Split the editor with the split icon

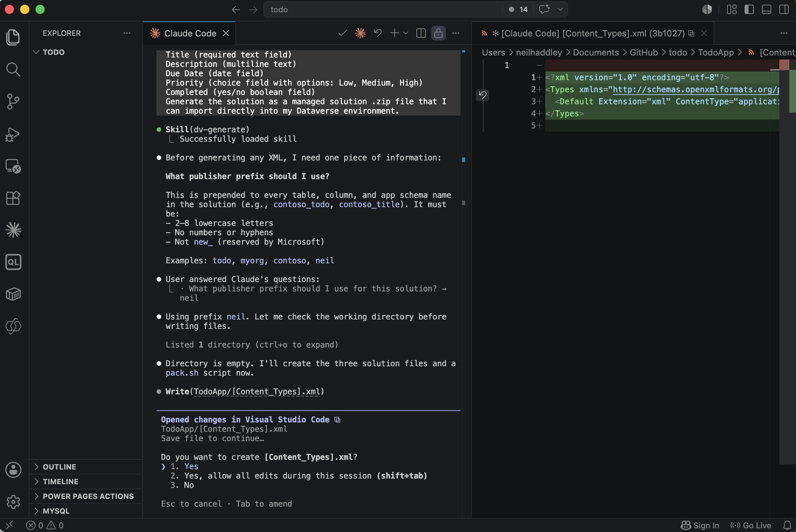421,33
